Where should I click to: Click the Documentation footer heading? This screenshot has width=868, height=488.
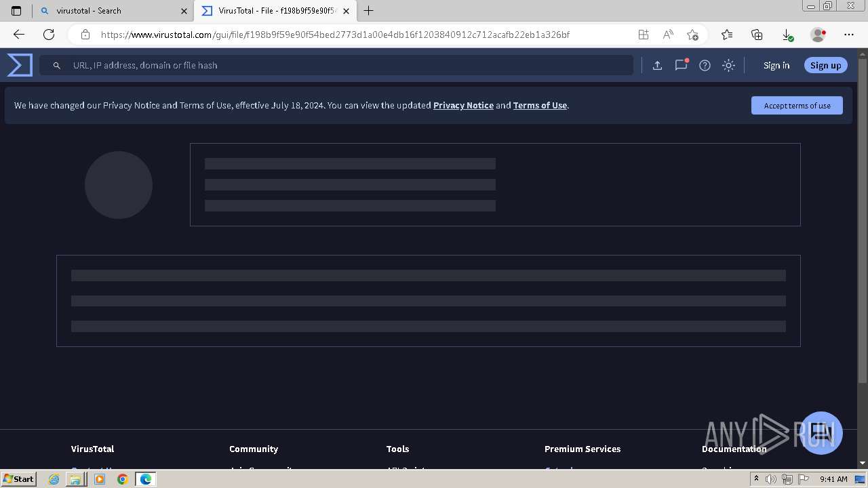(x=734, y=449)
